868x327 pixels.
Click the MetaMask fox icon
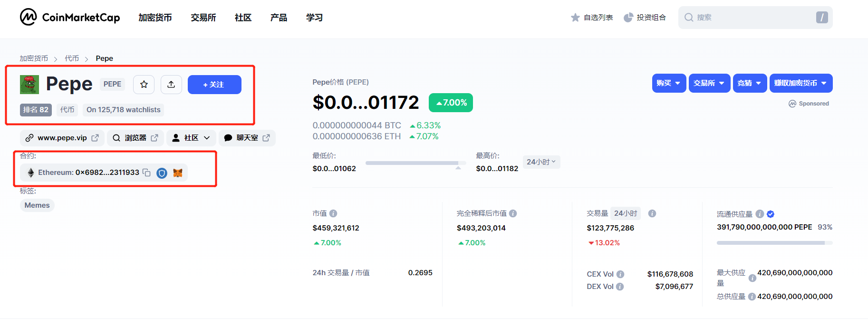tap(178, 173)
